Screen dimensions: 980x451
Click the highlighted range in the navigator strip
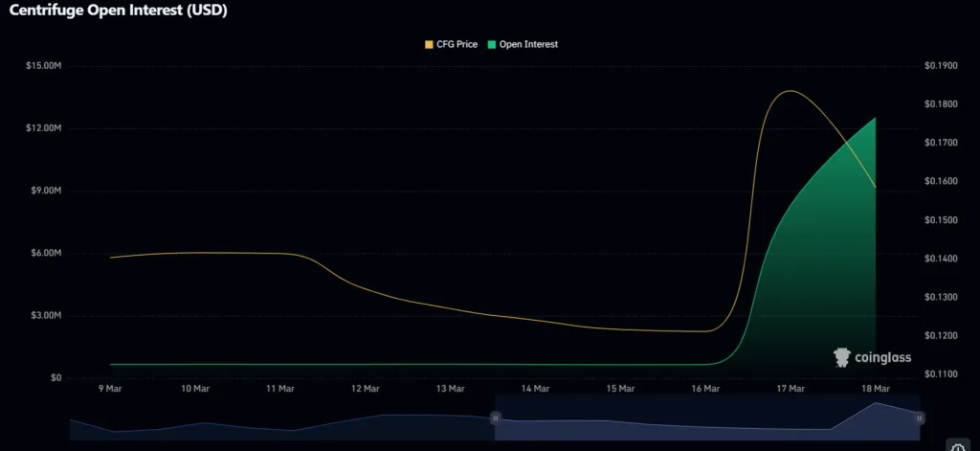click(707, 417)
